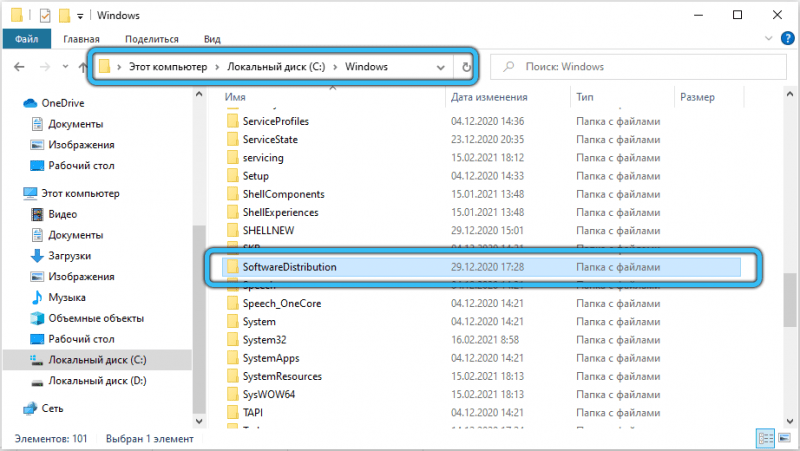Image resolution: width=800 pixels, height=451 pixels.
Task: Click the file list scrollbar down arrow
Action: [789, 421]
